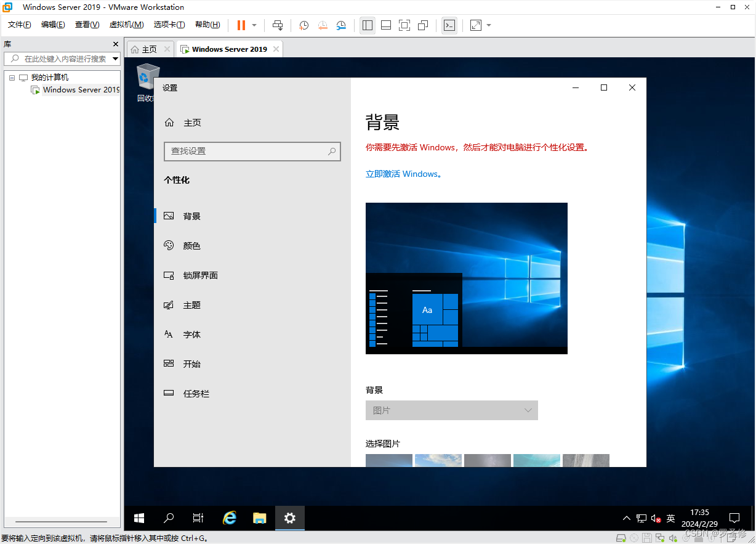Open the 虚拟机(M) menu
The height and width of the screenshot is (544, 756).
coord(126,25)
